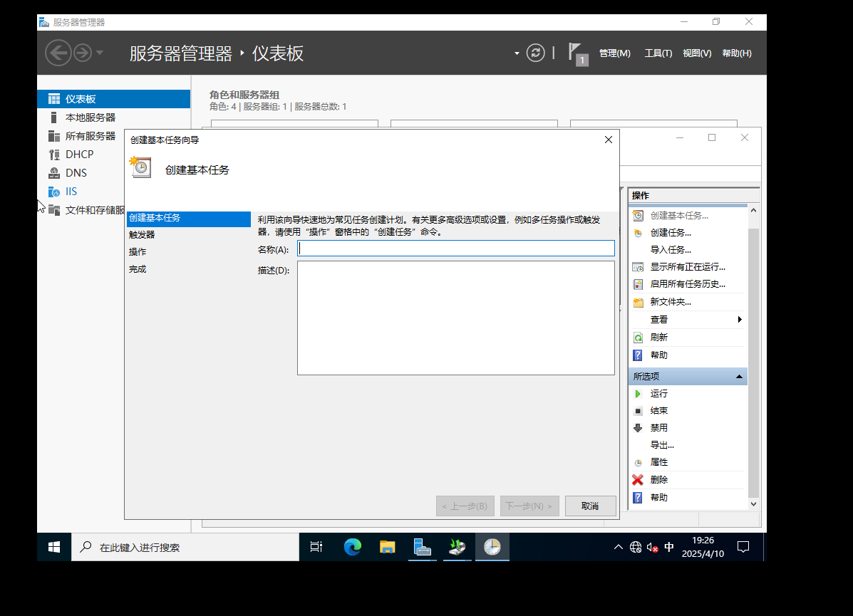The width and height of the screenshot is (853, 616).
Task: Select the 操作 wizard step
Action: click(138, 252)
